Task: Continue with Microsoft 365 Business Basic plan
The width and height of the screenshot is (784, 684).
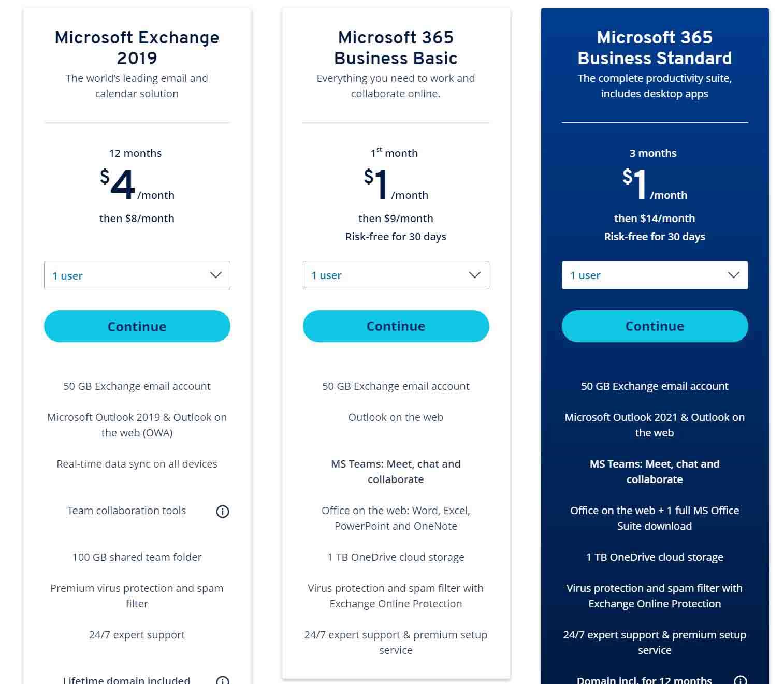Action: coord(396,326)
